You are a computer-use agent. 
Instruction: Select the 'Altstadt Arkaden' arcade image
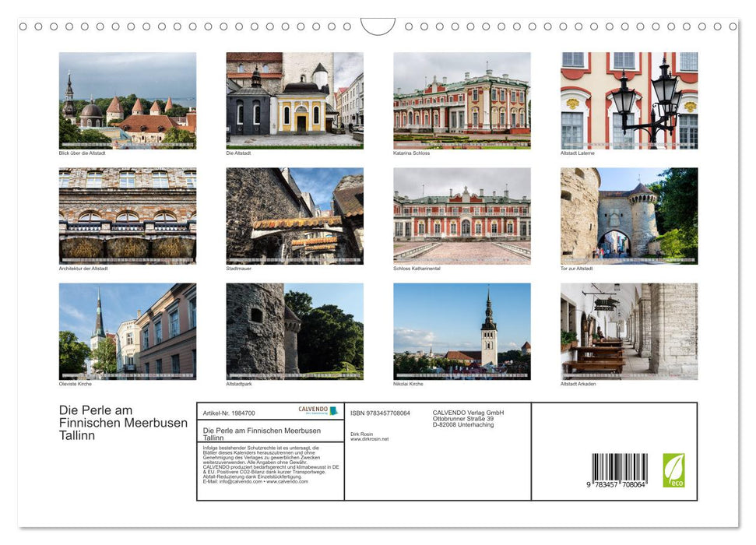(628, 332)
